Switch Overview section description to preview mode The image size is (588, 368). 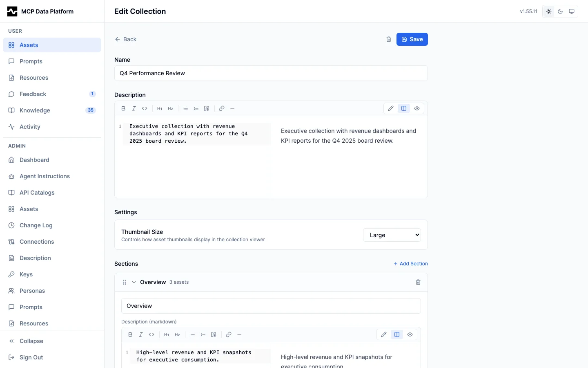click(x=410, y=334)
